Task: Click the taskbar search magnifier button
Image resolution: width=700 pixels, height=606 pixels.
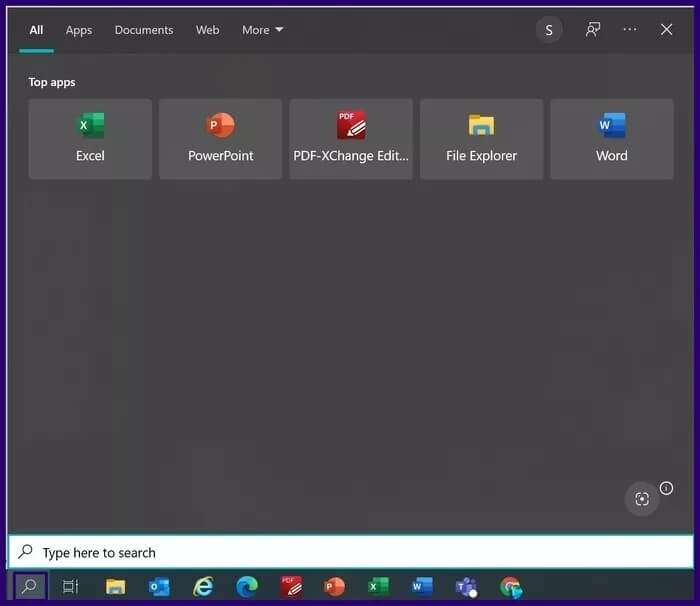Action: (x=29, y=586)
